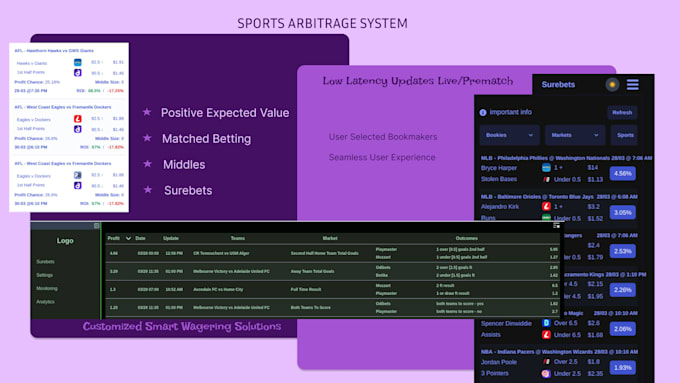This screenshot has width=680, height=383.
Task: Click bookmaker logo beside Bryce Harper 1+
Action: coord(546,167)
